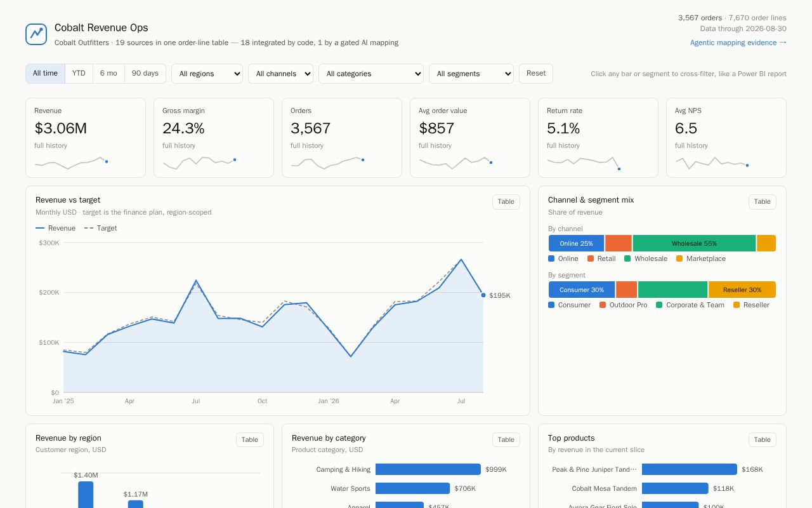Click the Reseller 30% segment bar
Viewport: 812px width, 508px height.
coord(742,290)
